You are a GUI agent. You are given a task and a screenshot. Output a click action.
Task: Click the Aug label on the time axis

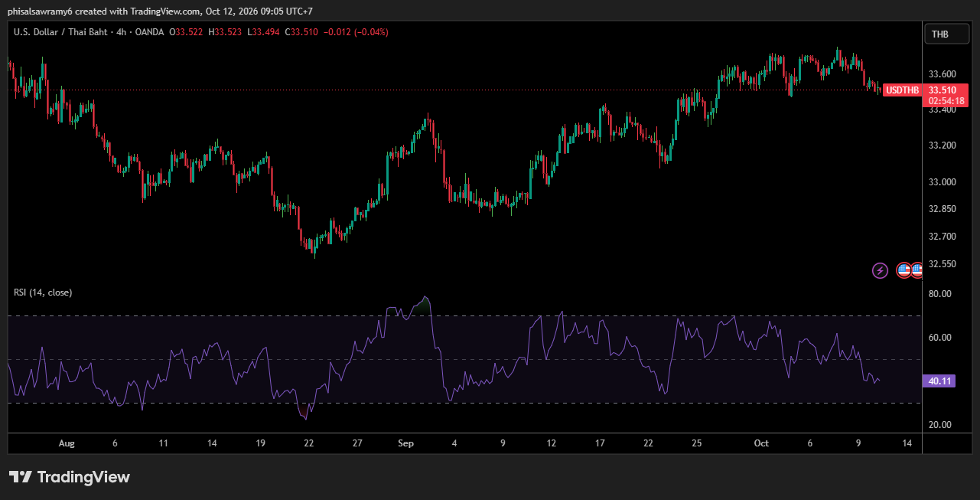click(67, 443)
